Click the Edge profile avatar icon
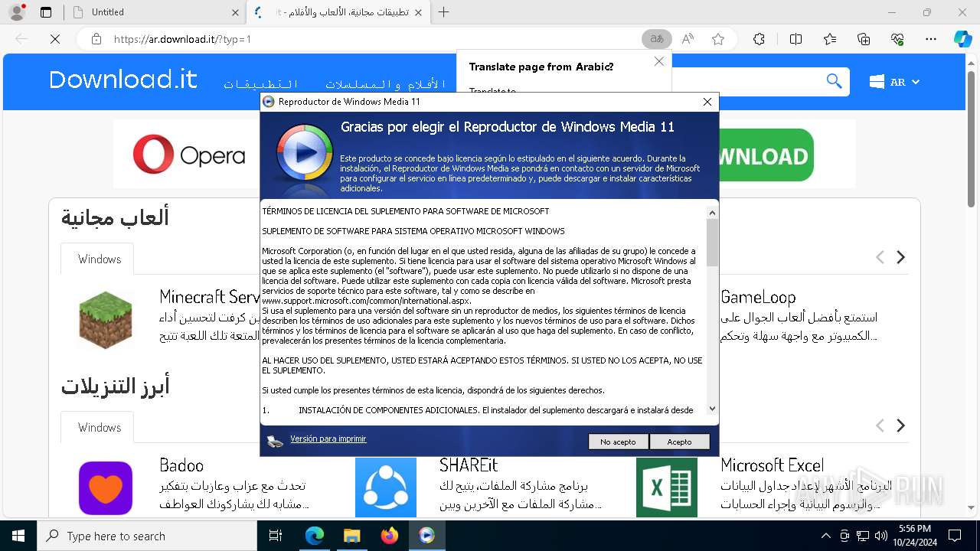This screenshot has height=551, width=980. (16, 12)
